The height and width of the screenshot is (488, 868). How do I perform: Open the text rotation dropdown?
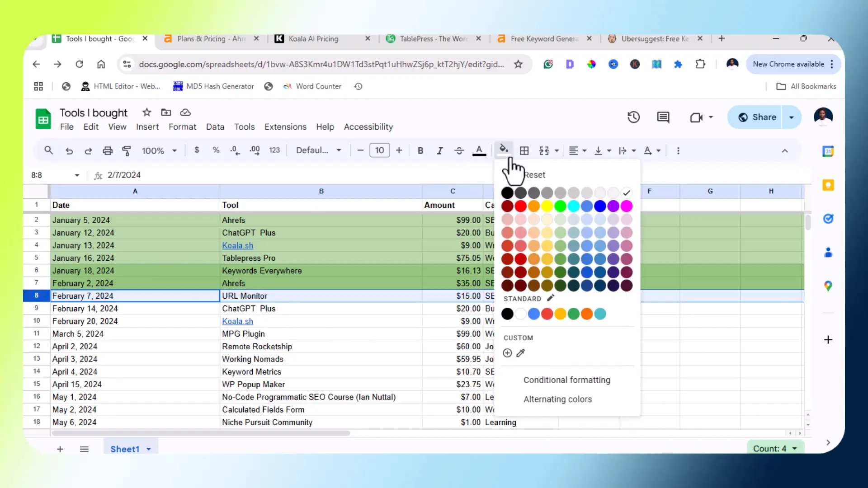[x=652, y=151]
